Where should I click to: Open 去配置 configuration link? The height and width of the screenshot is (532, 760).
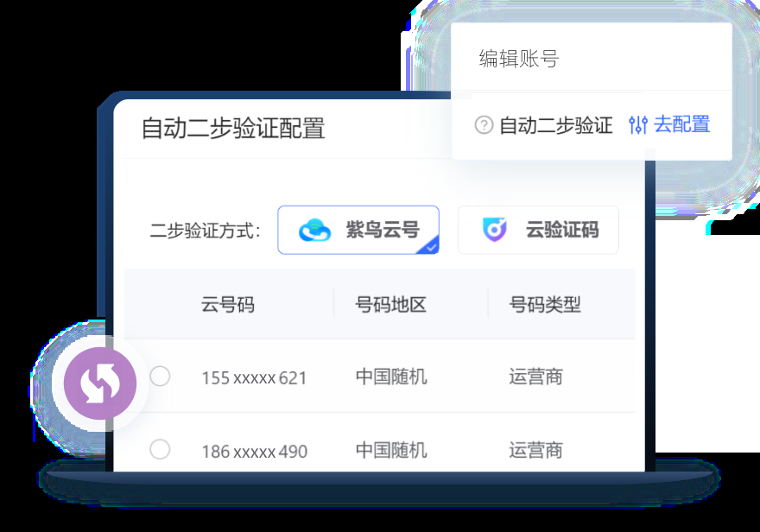[681, 124]
